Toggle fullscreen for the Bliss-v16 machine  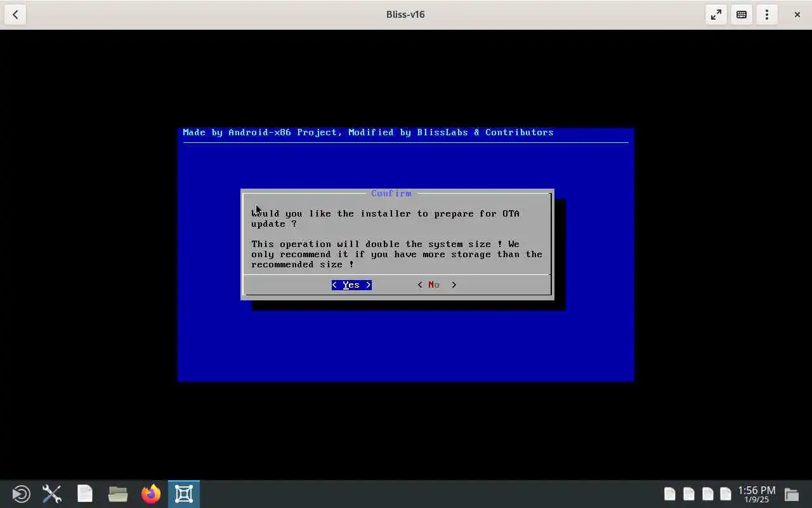coord(716,15)
